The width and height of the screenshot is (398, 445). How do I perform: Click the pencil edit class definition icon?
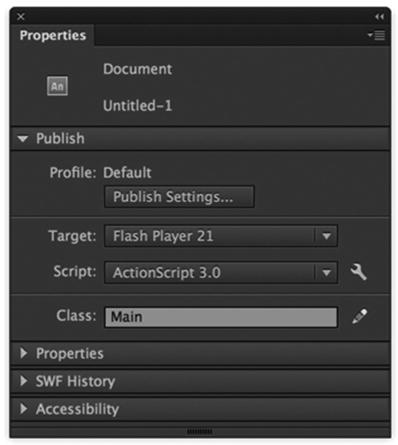(359, 316)
